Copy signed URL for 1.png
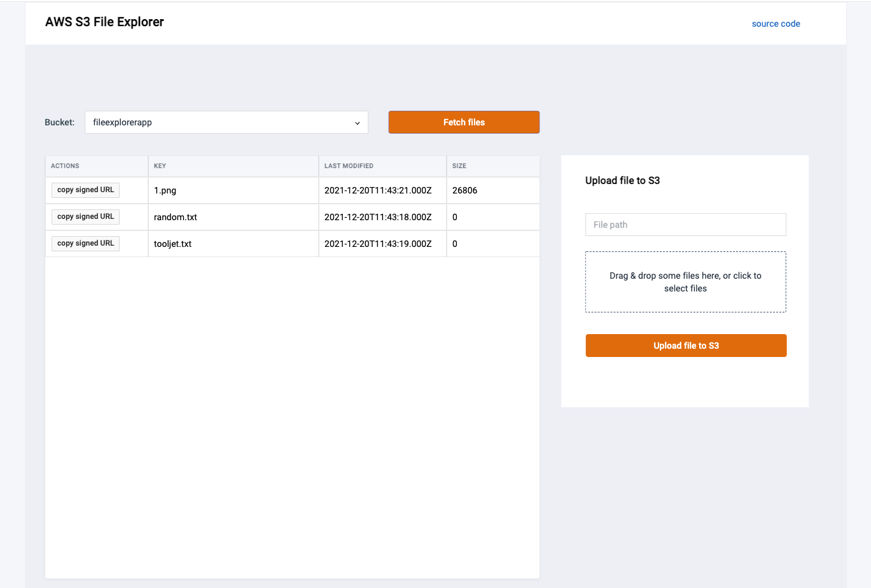Viewport: 871px width, 588px height. click(85, 190)
